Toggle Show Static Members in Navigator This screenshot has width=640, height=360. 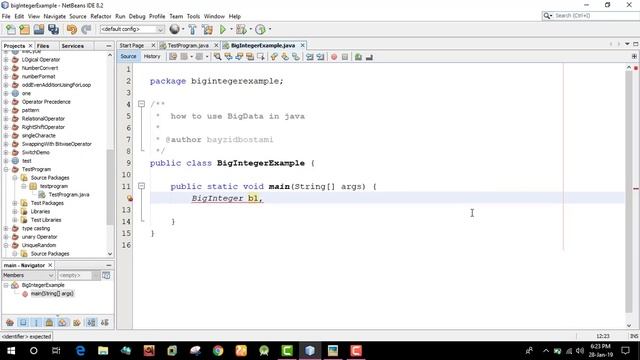(x=36, y=322)
